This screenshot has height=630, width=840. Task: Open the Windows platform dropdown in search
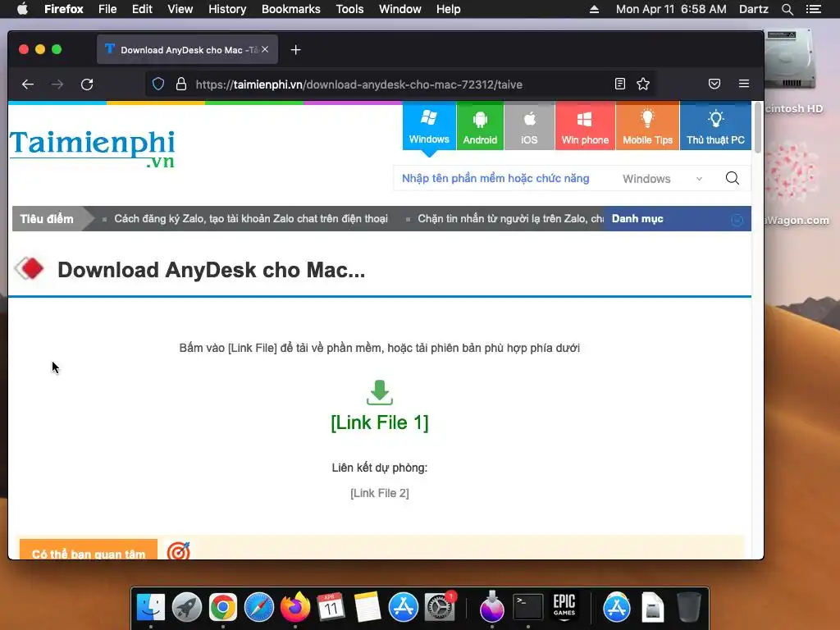[662, 179]
